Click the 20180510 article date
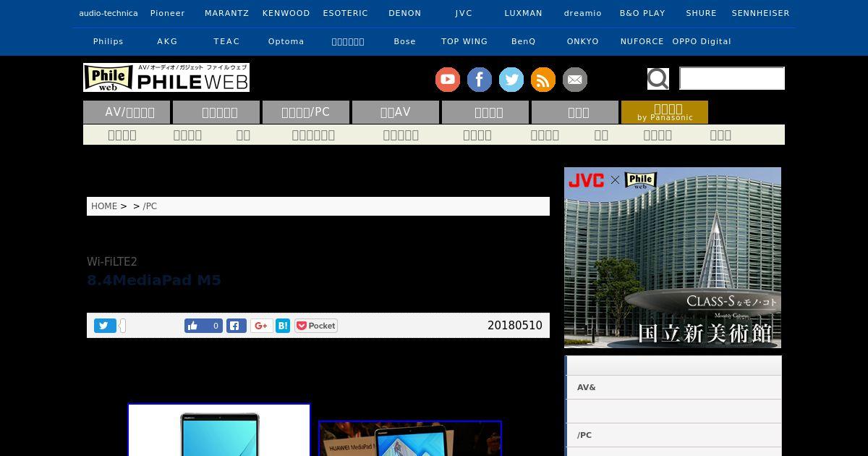Image resolution: width=868 pixels, height=456 pixels. coord(515,326)
